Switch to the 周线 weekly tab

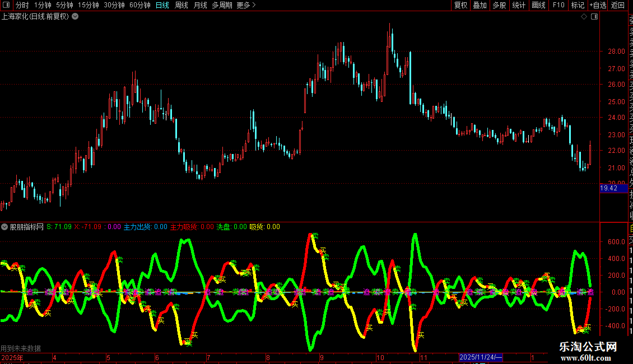tap(181, 5)
